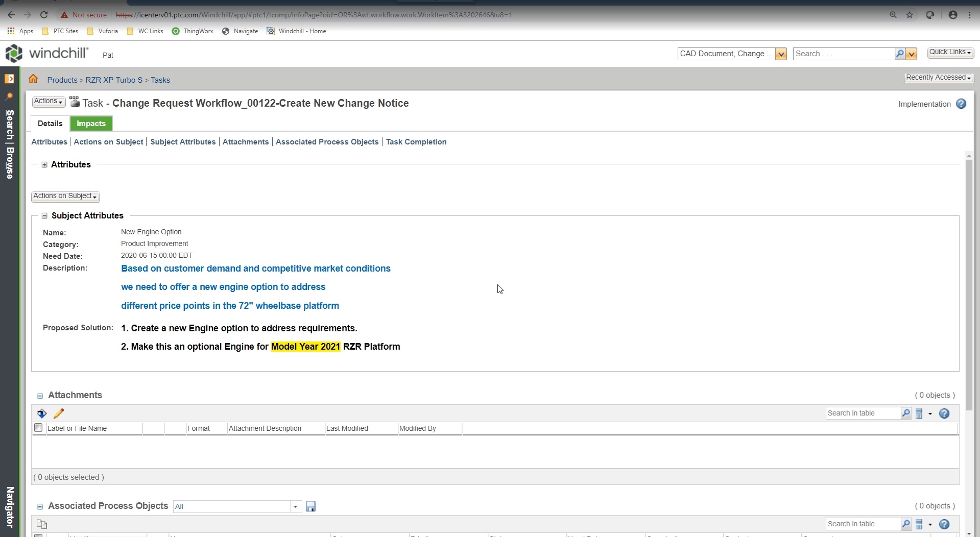Click copy icon in Associated Process Objects
The image size is (980, 537).
coord(42,524)
